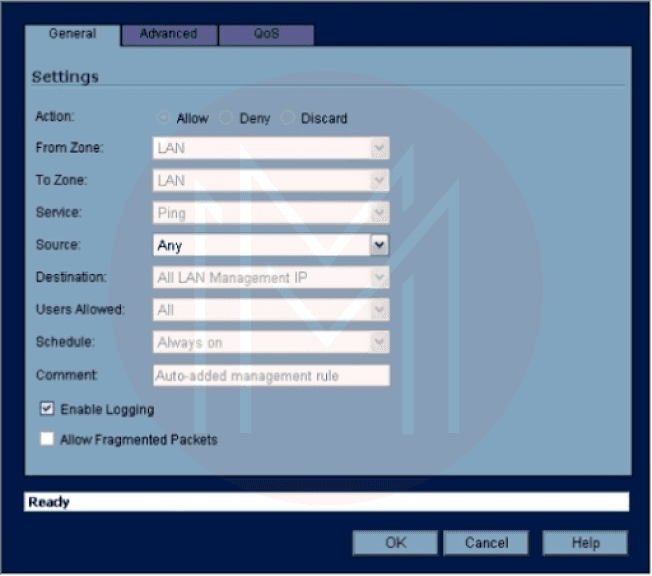Select the Allow action radio button
Screen dimensions: 652x576
pos(164,118)
